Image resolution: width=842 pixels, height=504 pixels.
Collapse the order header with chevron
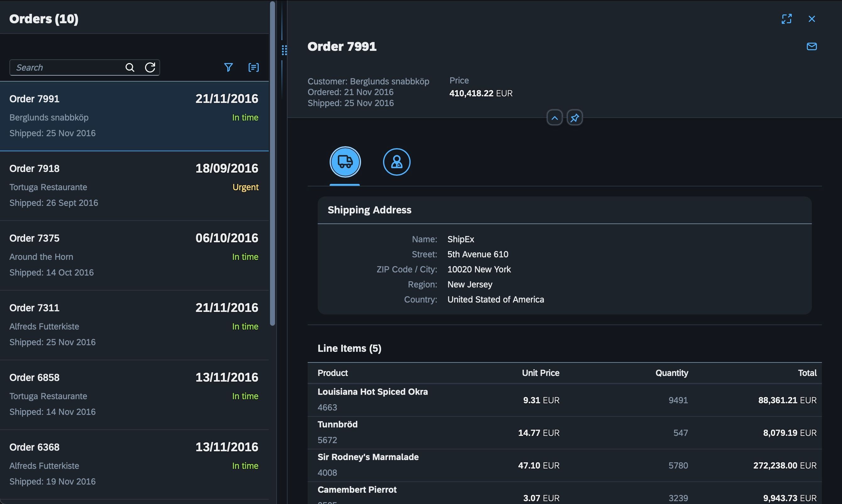coord(555,118)
